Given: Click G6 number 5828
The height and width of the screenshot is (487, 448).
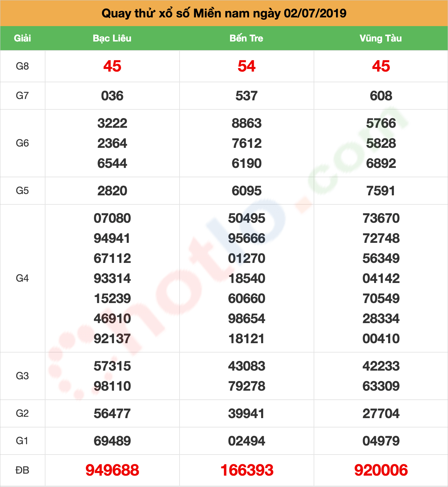Looking at the screenshot, I should (381, 143).
